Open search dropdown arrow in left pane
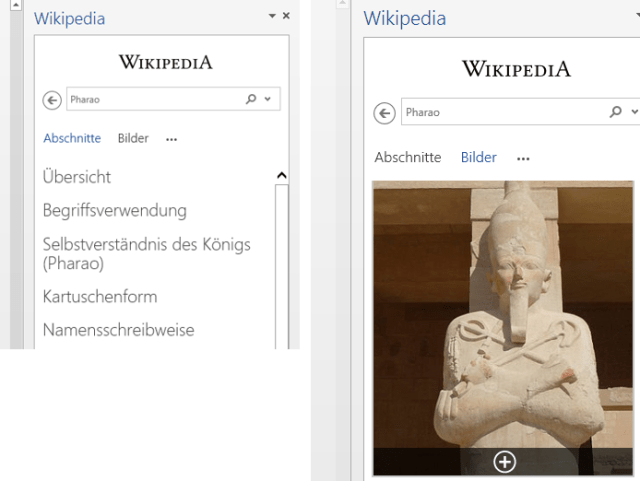Viewport: 640px width, 481px height. (268, 99)
